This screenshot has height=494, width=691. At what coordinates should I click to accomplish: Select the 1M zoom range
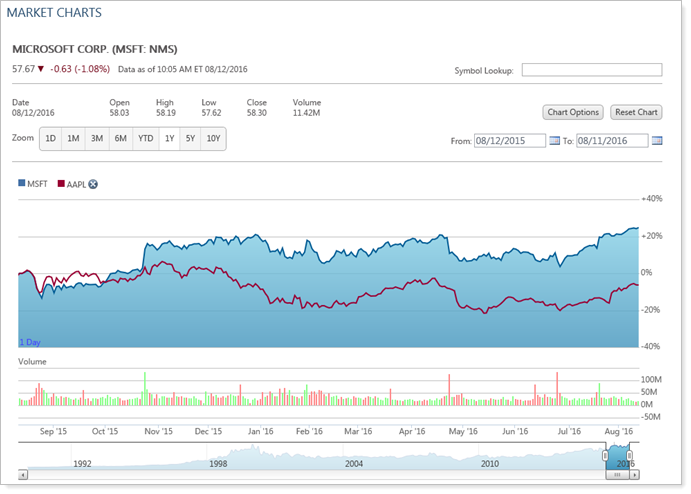(x=73, y=139)
